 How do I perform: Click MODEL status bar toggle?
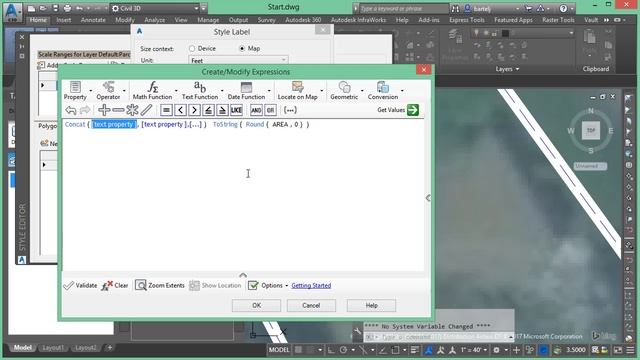(x=279, y=350)
